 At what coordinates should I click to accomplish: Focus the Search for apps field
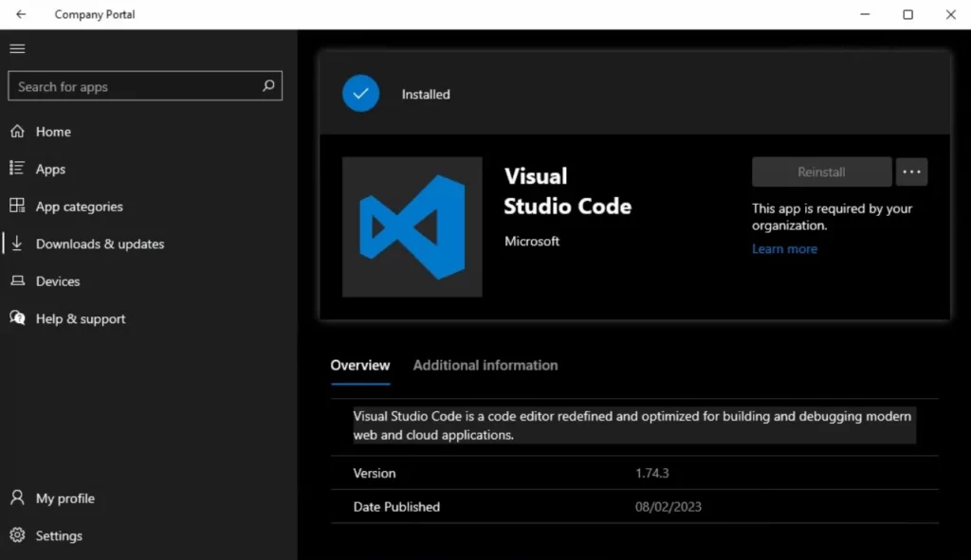click(145, 86)
